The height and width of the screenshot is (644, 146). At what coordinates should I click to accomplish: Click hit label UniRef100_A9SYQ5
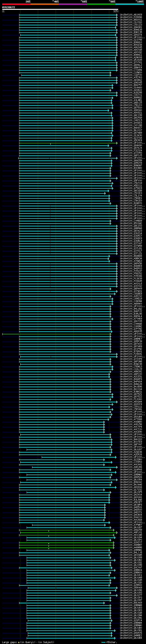tap(131, 50)
